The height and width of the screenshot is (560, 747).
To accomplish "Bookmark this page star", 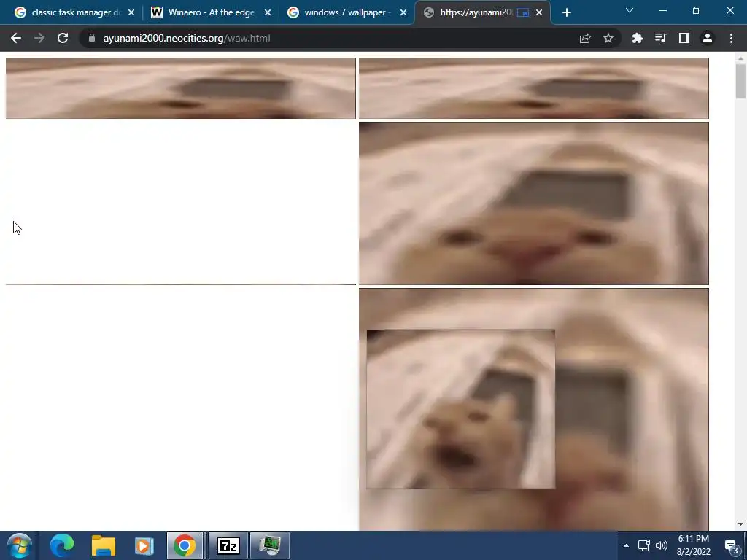I will pyautogui.click(x=608, y=38).
